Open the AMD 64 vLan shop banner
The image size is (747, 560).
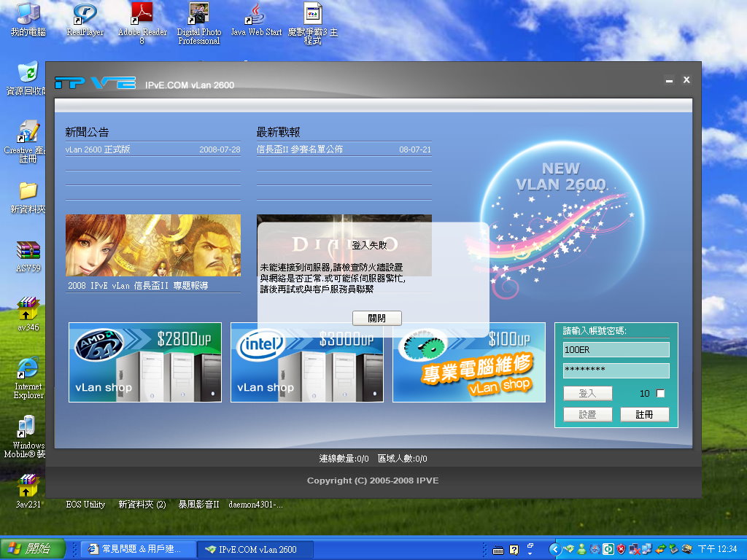145,362
